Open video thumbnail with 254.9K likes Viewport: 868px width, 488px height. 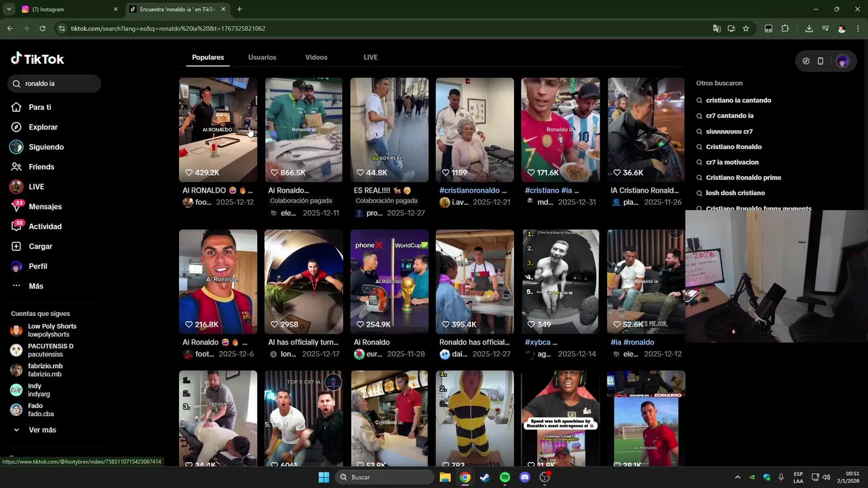pyautogui.click(x=389, y=281)
